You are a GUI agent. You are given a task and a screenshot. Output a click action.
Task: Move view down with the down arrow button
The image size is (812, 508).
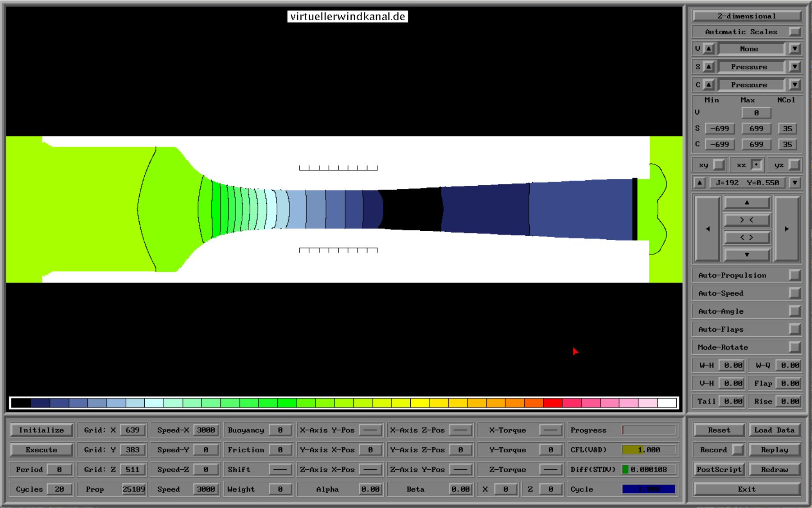point(747,255)
